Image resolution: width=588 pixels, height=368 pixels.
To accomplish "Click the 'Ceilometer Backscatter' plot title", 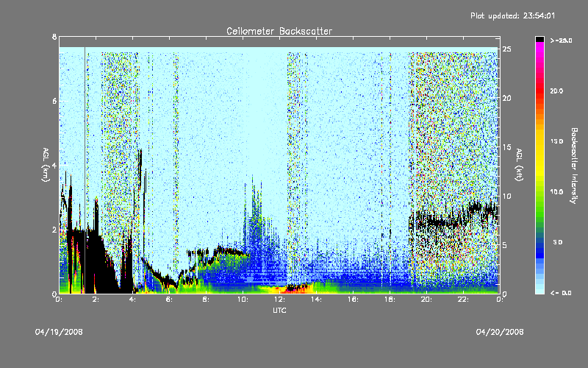I will [x=279, y=31].
